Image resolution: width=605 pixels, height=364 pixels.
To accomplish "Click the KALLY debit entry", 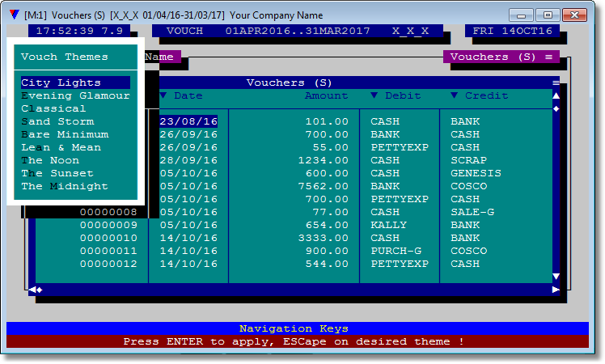I will point(388,225).
